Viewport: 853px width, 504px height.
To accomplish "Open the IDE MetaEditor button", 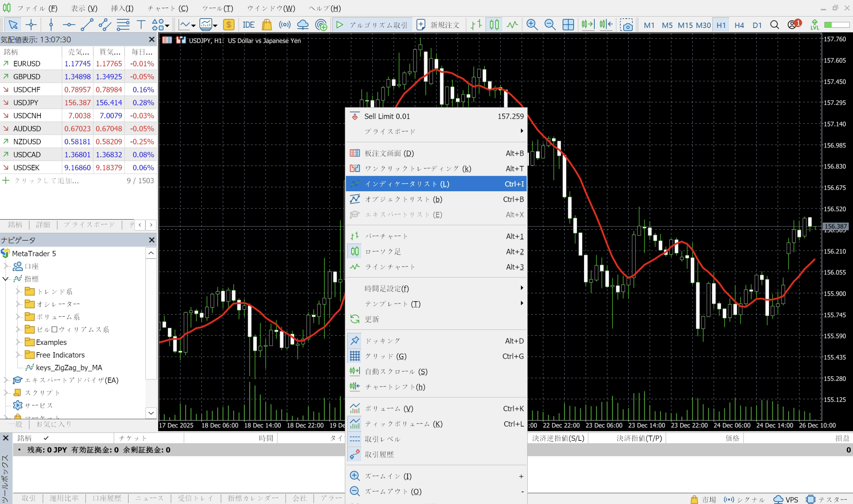I will tap(248, 25).
